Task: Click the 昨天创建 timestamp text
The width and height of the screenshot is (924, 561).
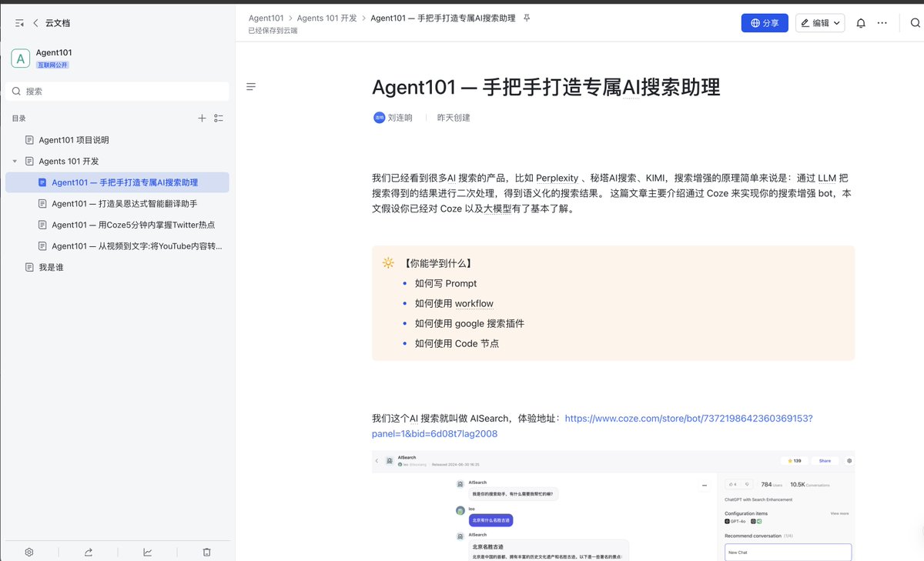Action: pyautogui.click(x=454, y=118)
